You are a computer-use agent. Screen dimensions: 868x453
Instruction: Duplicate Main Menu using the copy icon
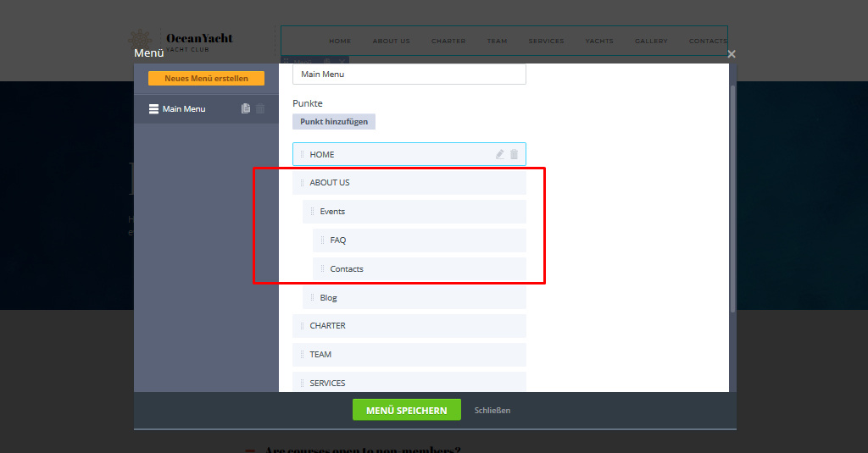[x=246, y=108]
